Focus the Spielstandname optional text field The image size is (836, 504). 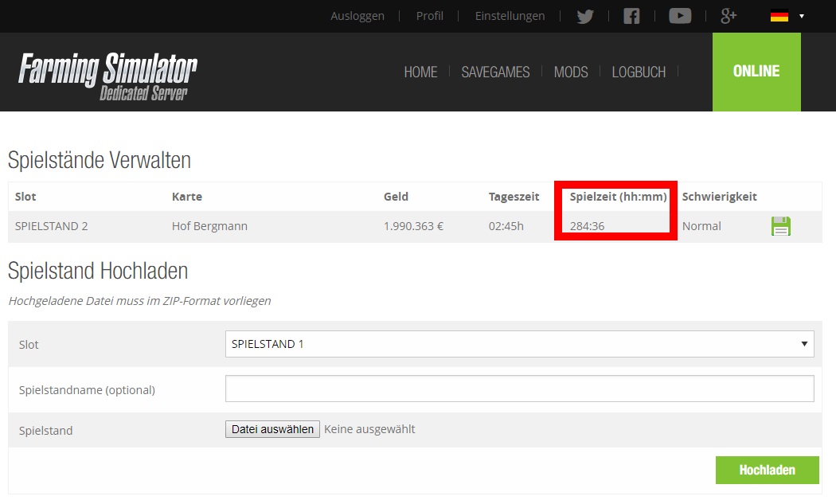[519, 389]
